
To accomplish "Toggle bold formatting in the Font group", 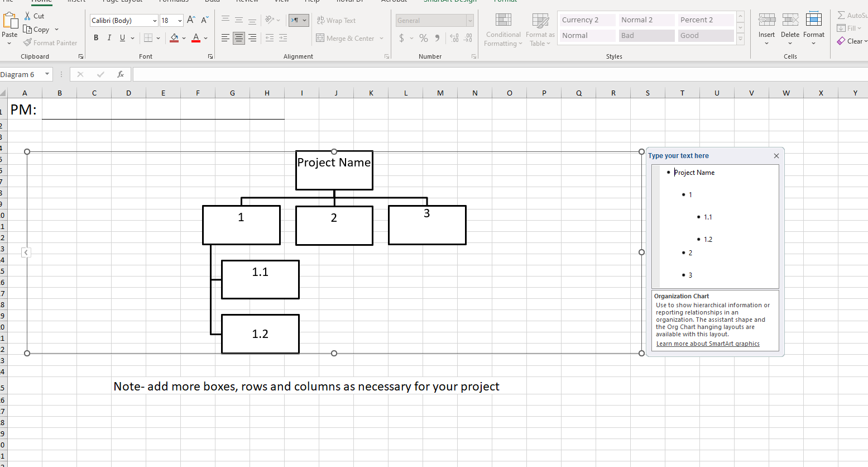I will point(95,37).
